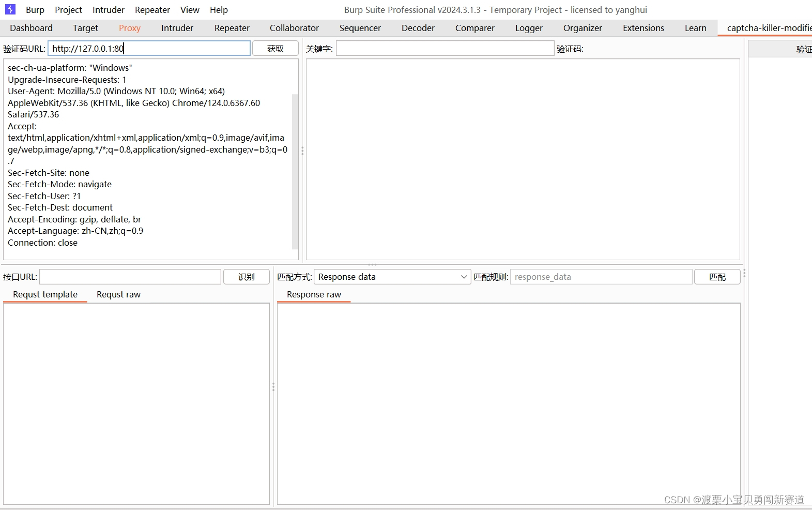
Task: Open the View menu
Action: [x=190, y=10]
